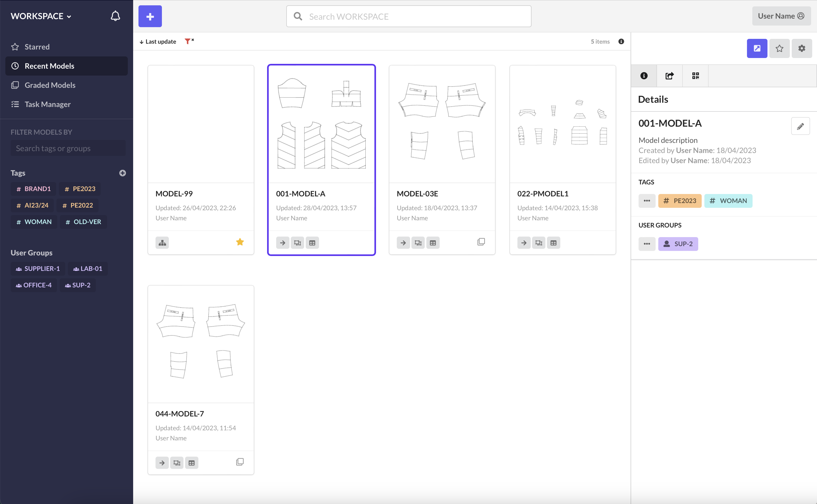Switch to the Graded Models section

tap(50, 85)
